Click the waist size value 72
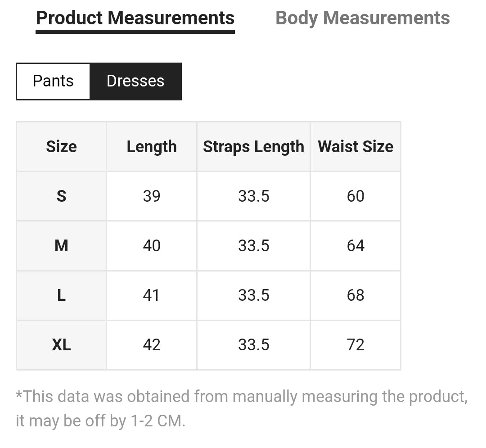486x448 pixels. 355,345
